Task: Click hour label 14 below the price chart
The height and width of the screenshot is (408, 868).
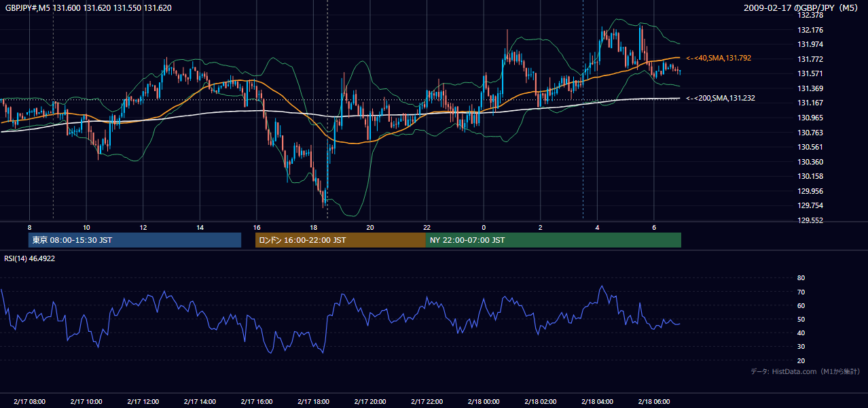Action: click(200, 227)
